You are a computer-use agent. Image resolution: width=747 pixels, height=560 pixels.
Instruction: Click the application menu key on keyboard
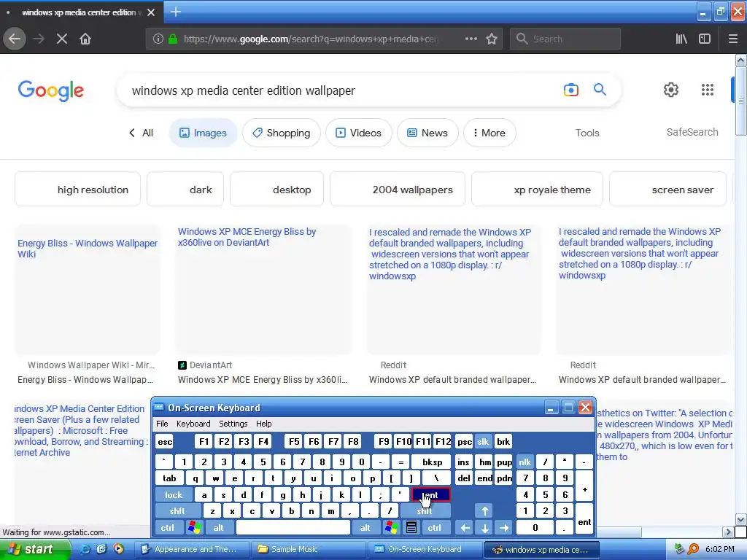[411, 527]
